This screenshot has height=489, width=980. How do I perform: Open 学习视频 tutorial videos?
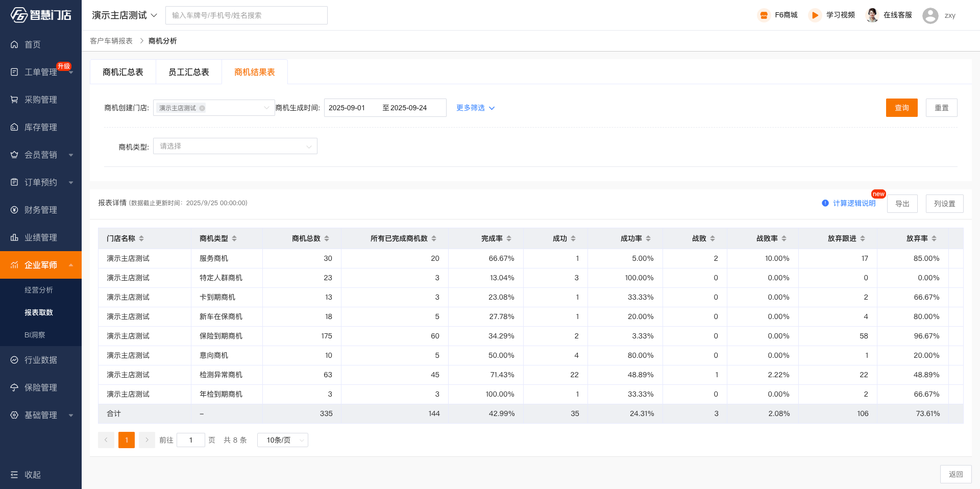832,15
